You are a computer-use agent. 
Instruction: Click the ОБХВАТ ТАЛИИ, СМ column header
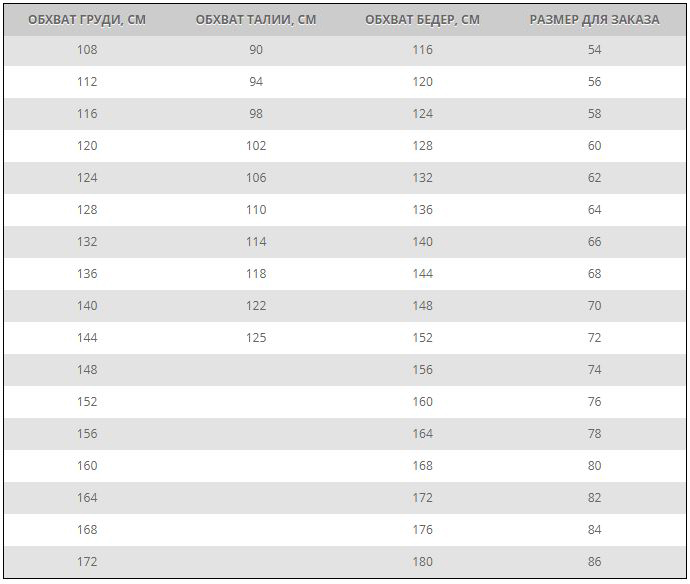pyautogui.click(x=256, y=20)
